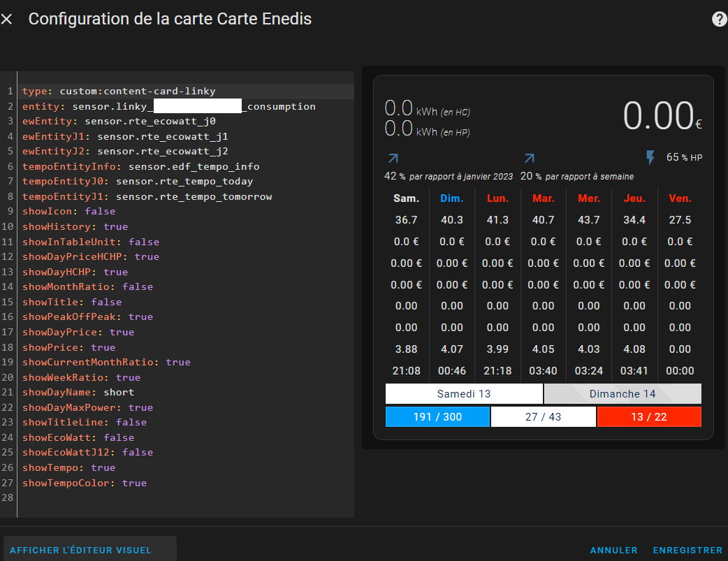
Task: Click the 0.0 kWh (en HC) reading
Action: (427, 109)
